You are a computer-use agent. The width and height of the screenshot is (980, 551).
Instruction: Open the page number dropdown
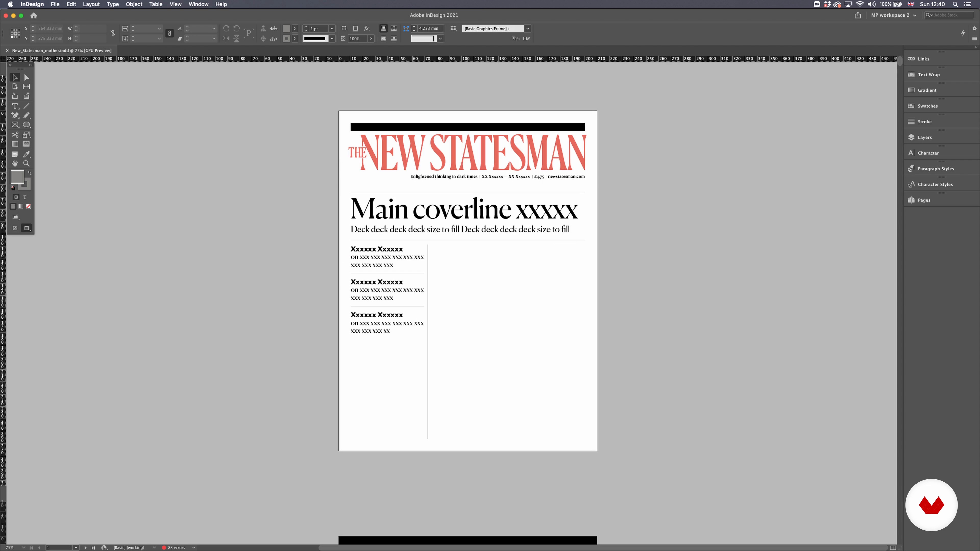pos(76,548)
